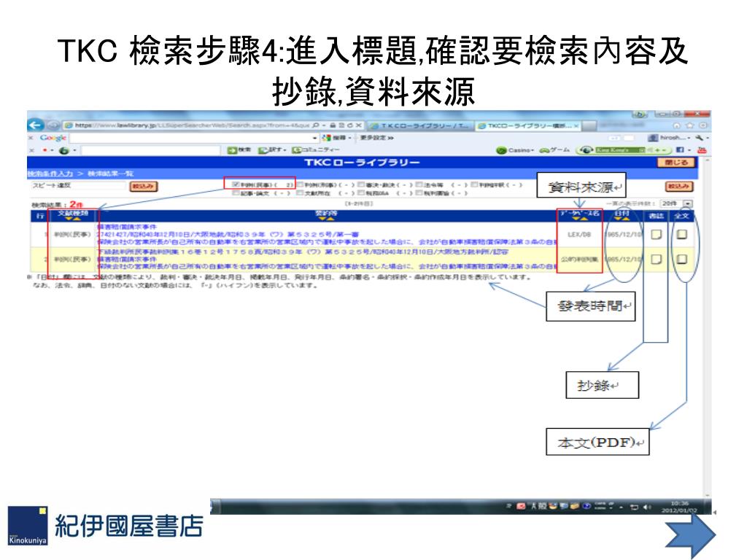Click the 閉じる close button
The height and width of the screenshot is (560, 747).
676,163
